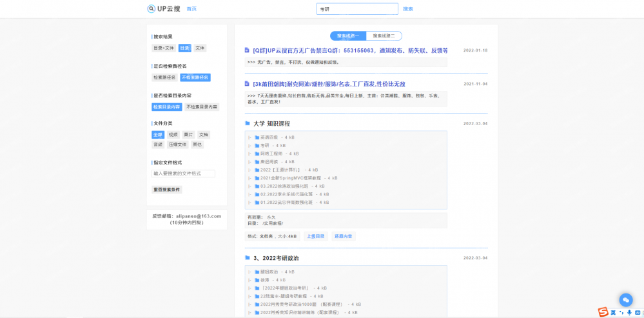
Task: Click the 输入要搜索的文件格式 input field
Action: pos(183,174)
